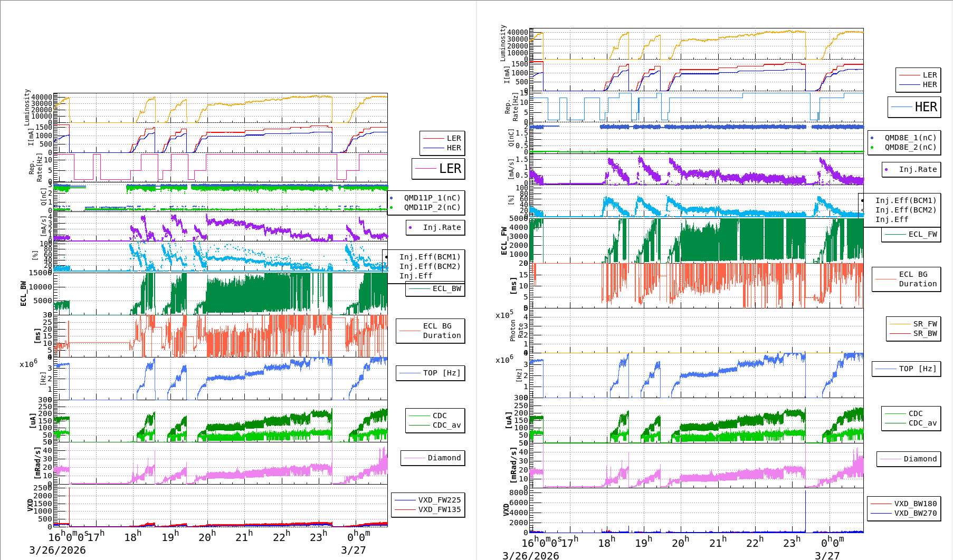Click the QMD8E_1(nC) blue legend marker
Image resolution: width=953 pixels, height=560 pixels.
872,138
